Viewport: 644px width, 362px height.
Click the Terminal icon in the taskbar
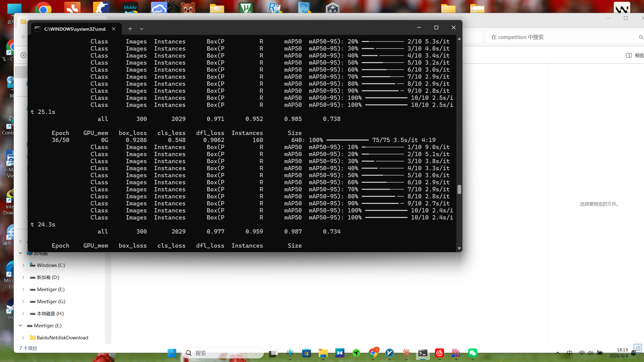[423, 353]
